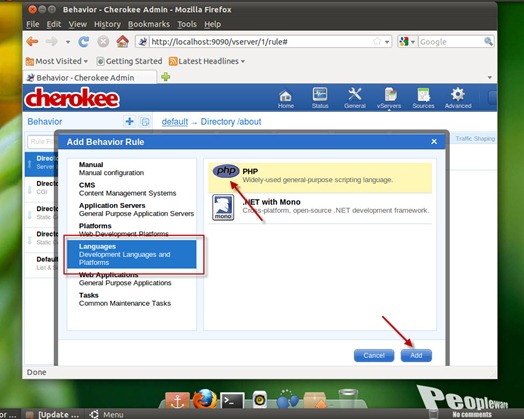The height and width of the screenshot is (419, 524).
Task: Open Cherokee General settings icon
Action: (355, 98)
